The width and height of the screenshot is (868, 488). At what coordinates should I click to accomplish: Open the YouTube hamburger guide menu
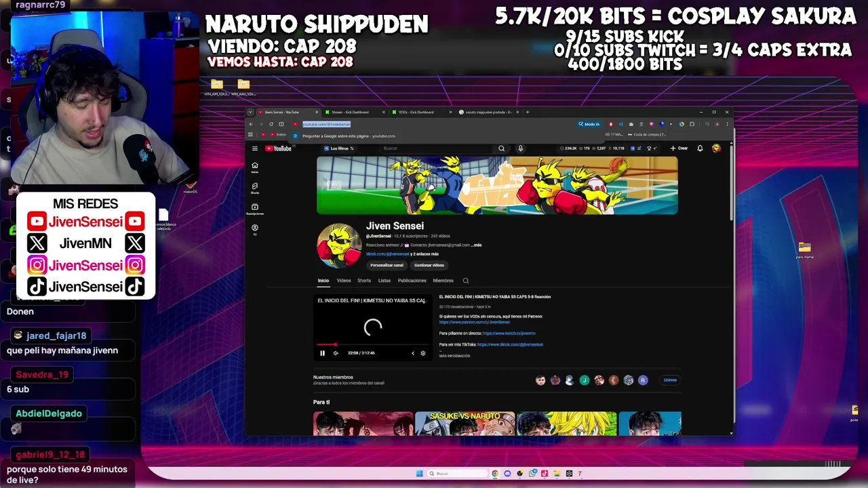click(255, 148)
